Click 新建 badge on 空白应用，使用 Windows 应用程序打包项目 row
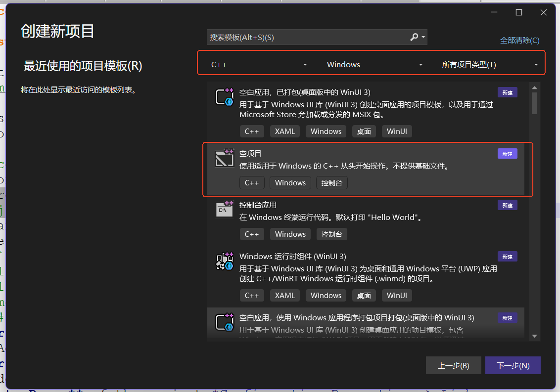 click(x=507, y=318)
